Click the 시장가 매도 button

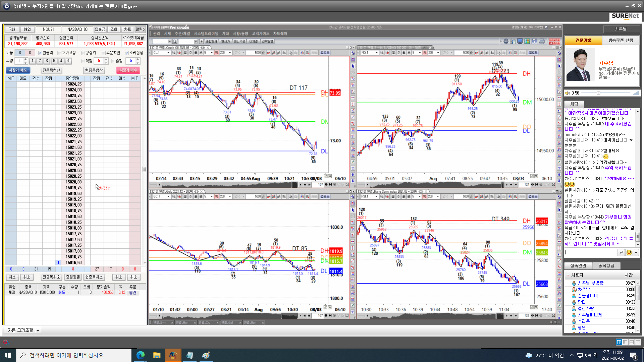(18, 70)
